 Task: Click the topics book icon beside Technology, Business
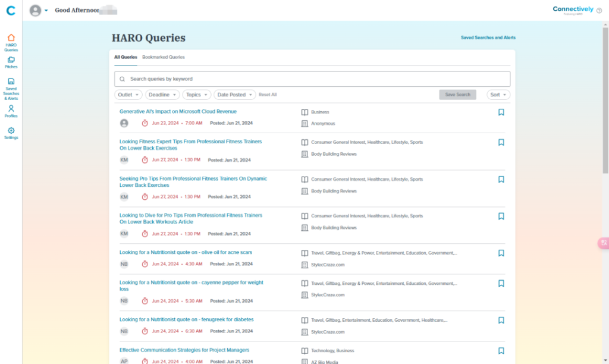click(x=305, y=351)
